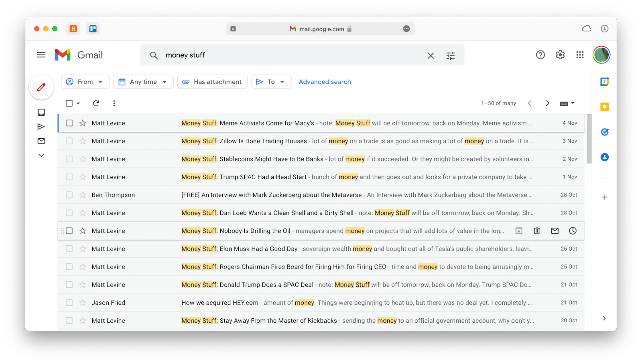Open input tools dropdown arrow
The height and width of the screenshot is (364, 642).
[x=573, y=103]
